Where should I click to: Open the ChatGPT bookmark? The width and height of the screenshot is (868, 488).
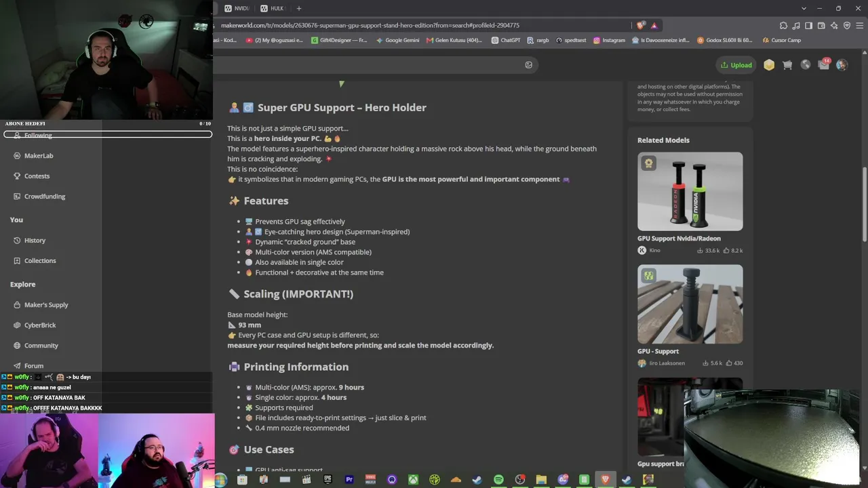click(506, 40)
